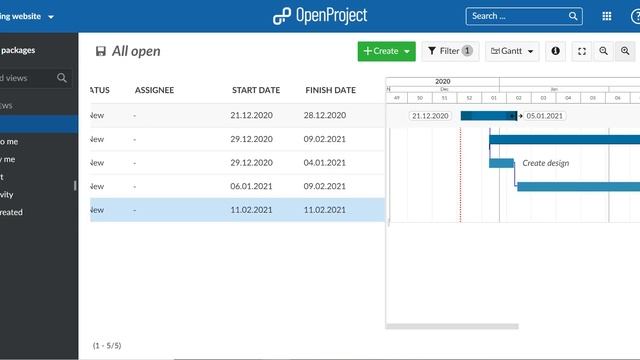
Task: Click the OpenProject logo
Action: point(320,16)
